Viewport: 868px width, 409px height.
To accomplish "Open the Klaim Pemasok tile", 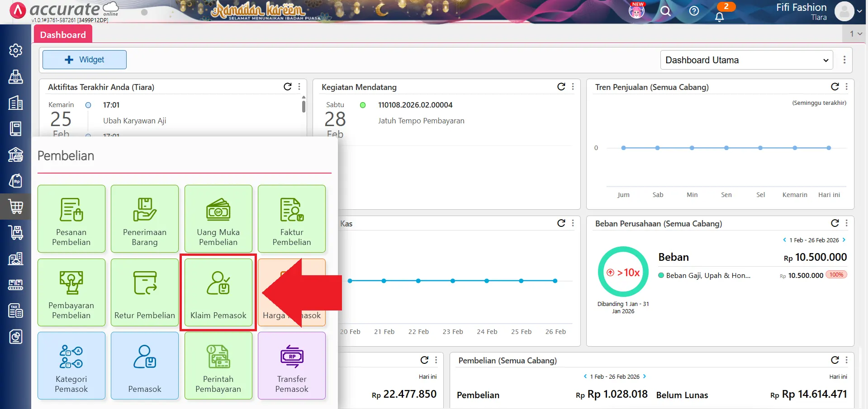I will point(218,292).
